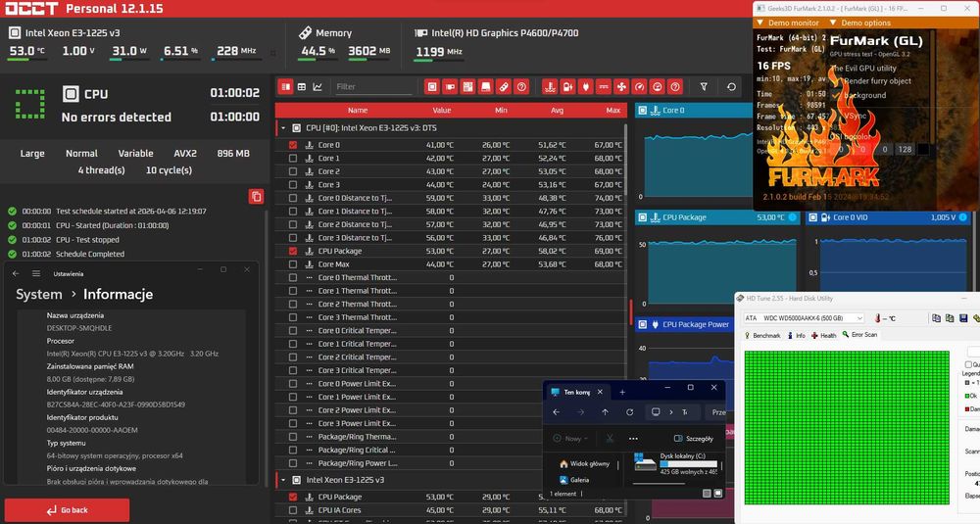Toggle the Core 0 VID graph panel checkbox
The height and width of the screenshot is (524, 980).
pos(813,217)
